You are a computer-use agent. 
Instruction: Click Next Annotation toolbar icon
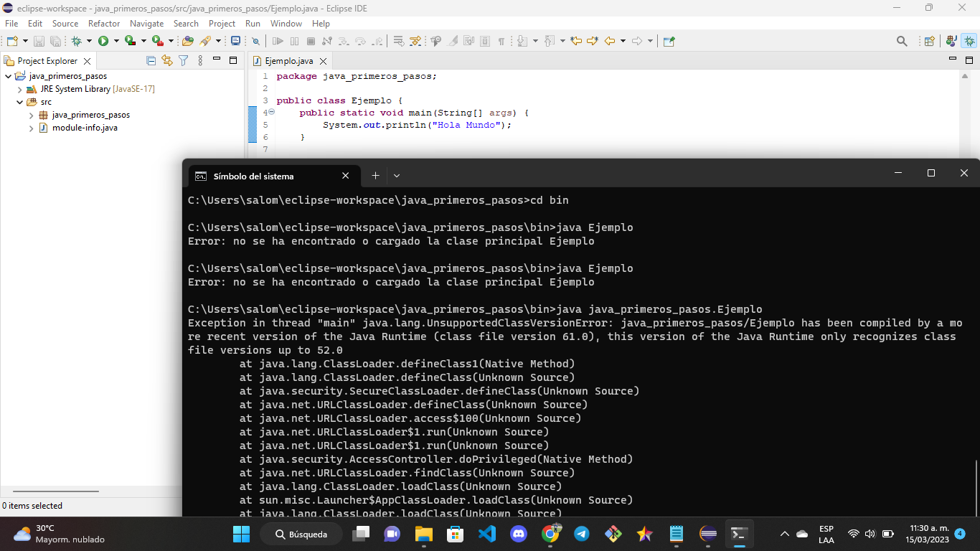(x=523, y=41)
